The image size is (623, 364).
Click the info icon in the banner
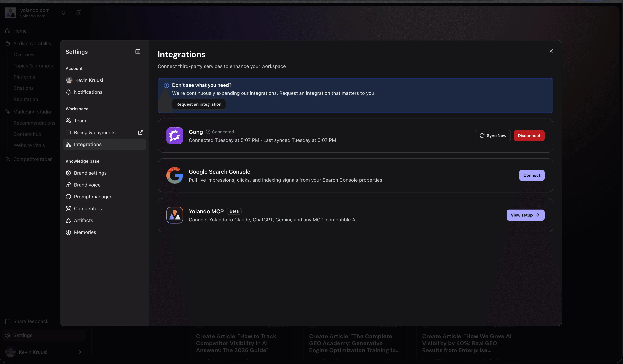(166, 85)
